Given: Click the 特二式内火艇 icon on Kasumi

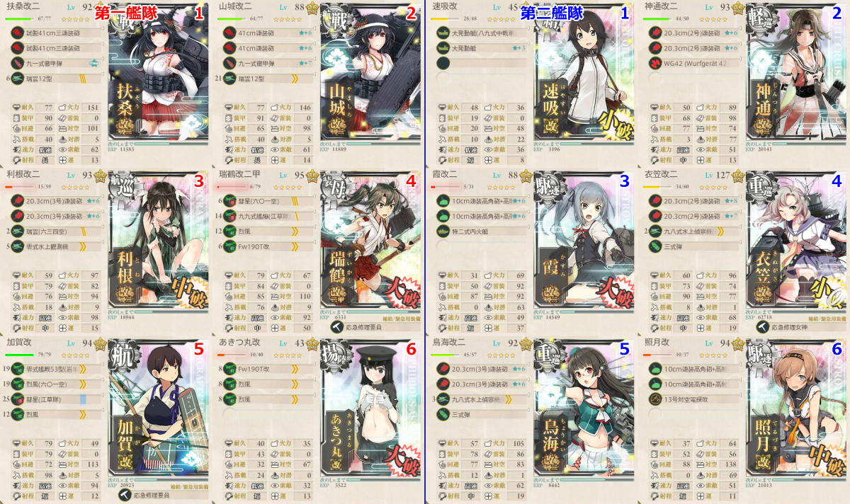Looking at the screenshot, I should pos(443,231).
